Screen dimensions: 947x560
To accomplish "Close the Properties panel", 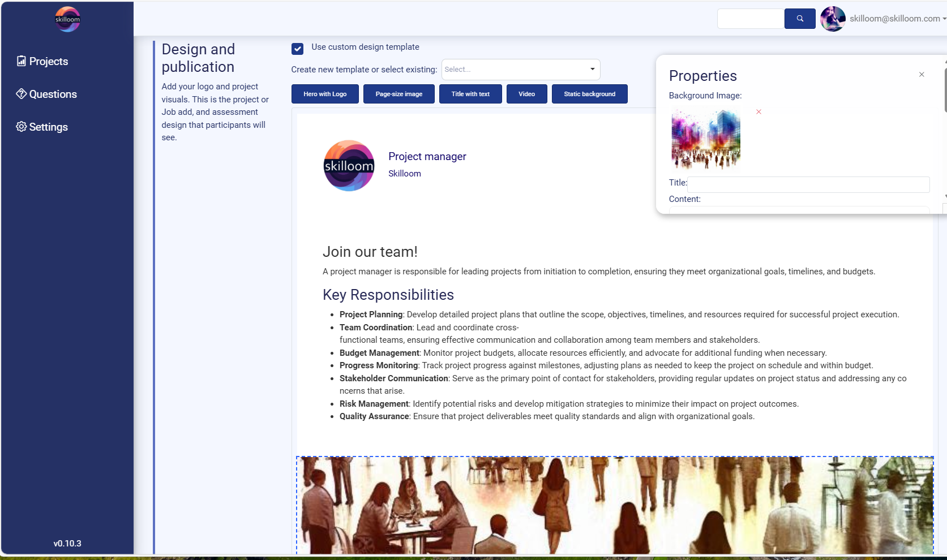I will (921, 75).
